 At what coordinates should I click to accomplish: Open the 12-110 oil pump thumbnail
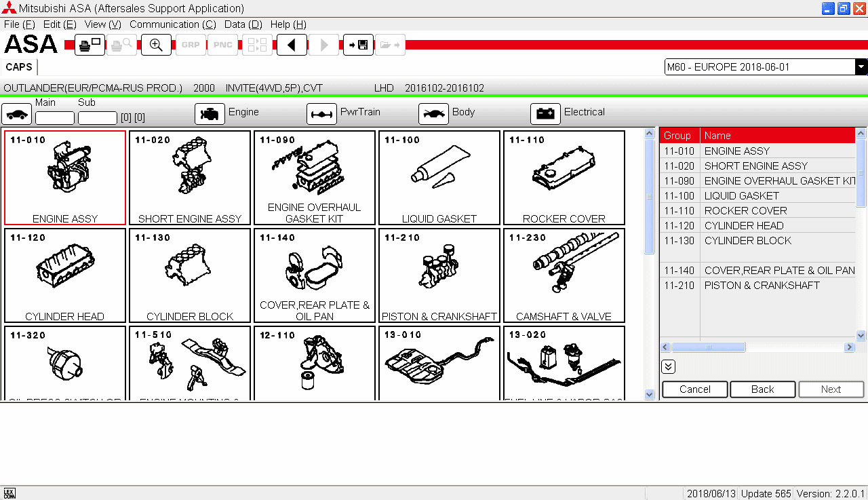(x=315, y=363)
